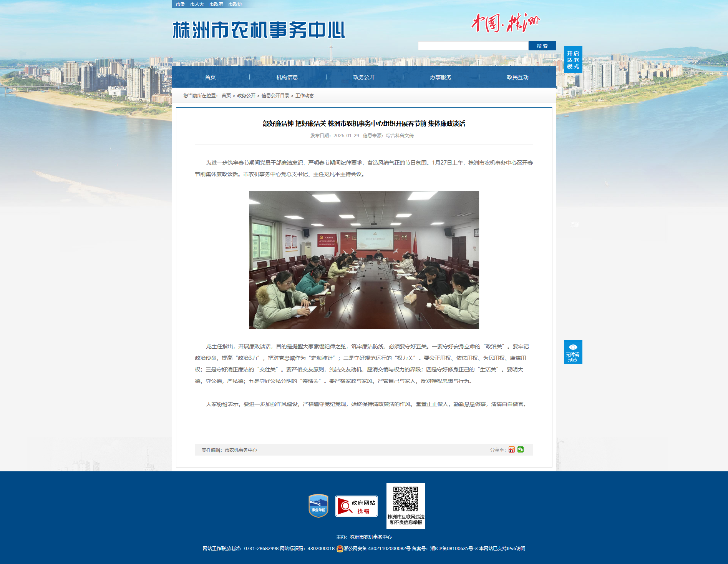Click the meeting room photo

364,260
